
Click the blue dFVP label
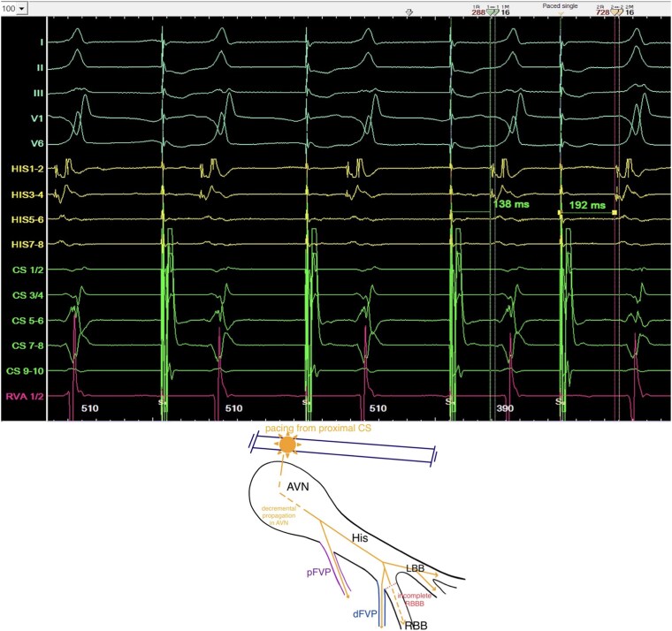click(x=364, y=614)
